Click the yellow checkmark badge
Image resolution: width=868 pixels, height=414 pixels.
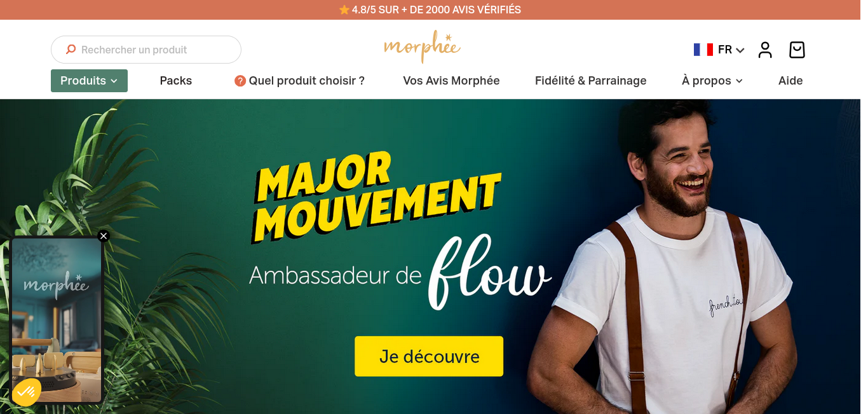tap(26, 392)
